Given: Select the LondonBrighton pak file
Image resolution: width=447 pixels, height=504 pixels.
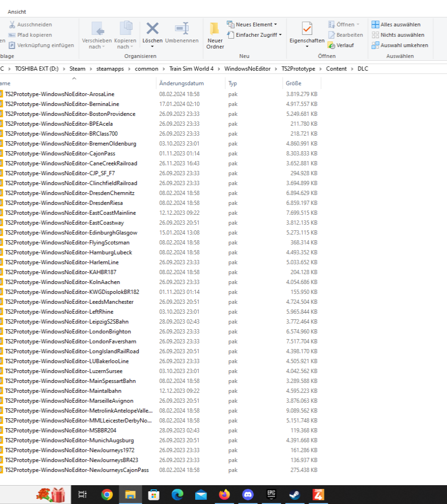Looking at the screenshot, I should click(68, 332).
